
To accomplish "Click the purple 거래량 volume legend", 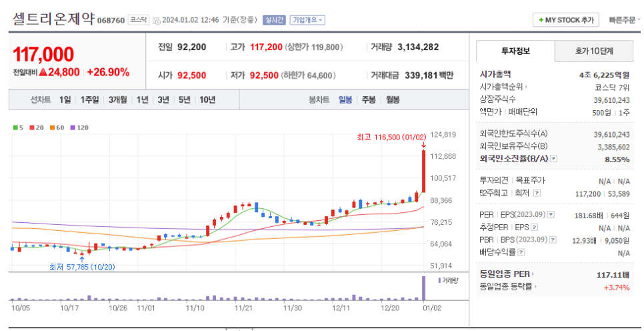I will [448, 280].
